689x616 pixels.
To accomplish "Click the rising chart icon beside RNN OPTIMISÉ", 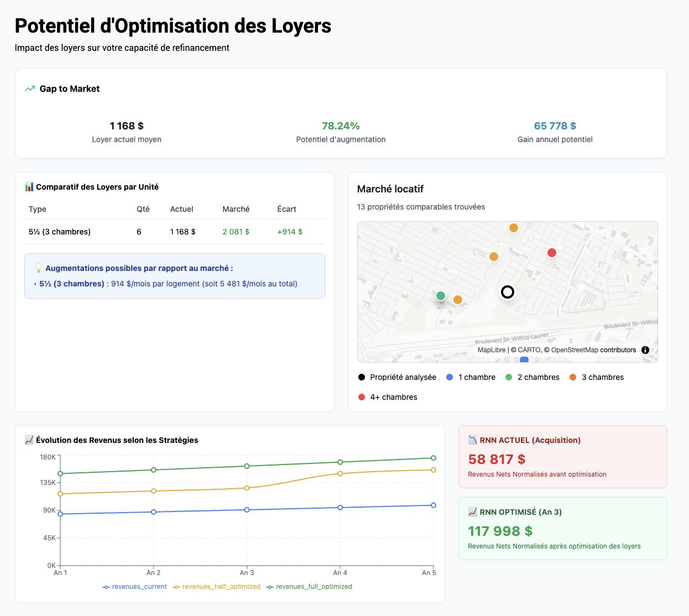I will click(473, 512).
